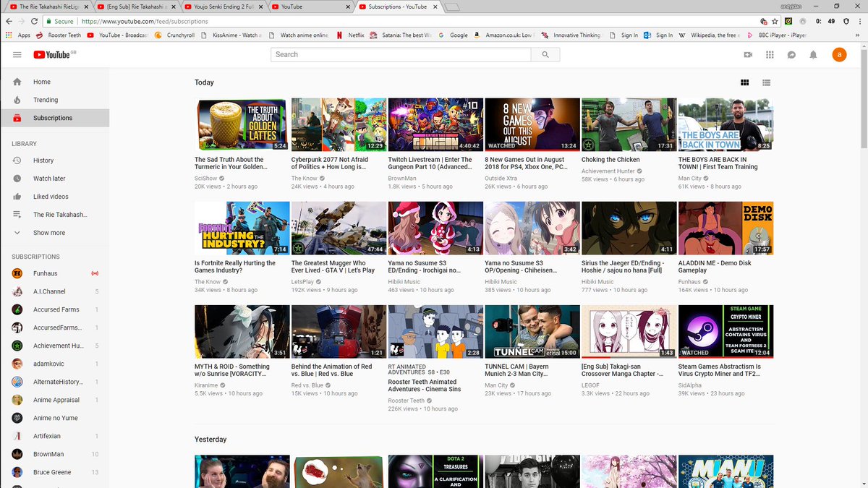Open the upload video camera icon
Image resolution: width=868 pixels, height=488 pixels.
(x=748, y=55)
